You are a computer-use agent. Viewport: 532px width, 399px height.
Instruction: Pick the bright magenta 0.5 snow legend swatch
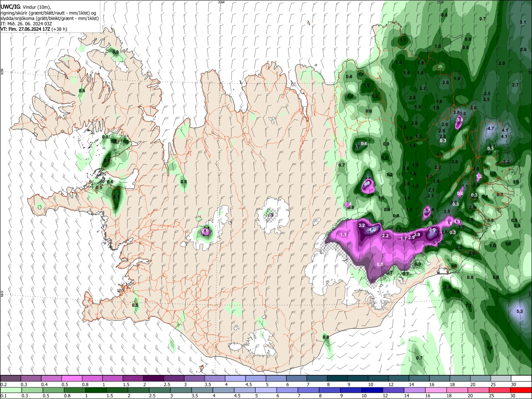point(71,378)
